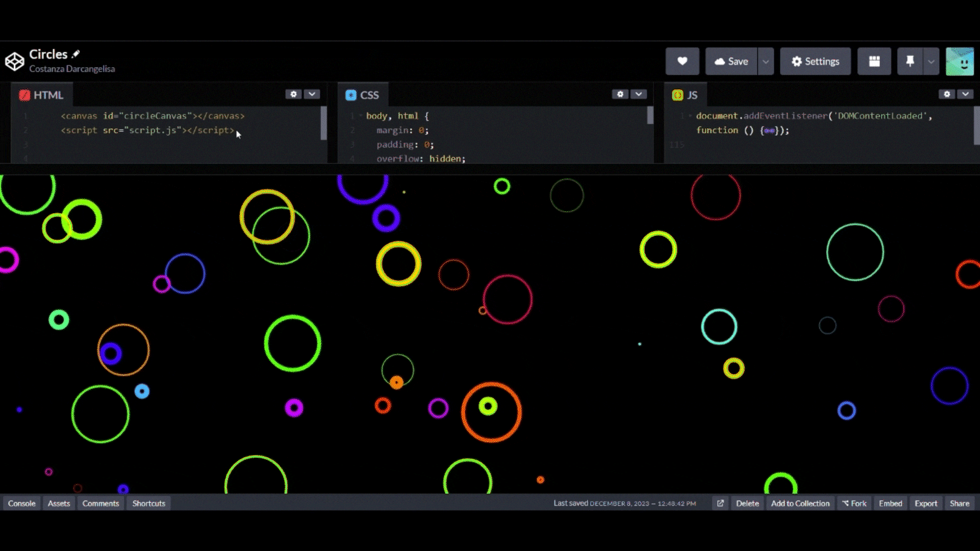
Task: Open pen in new window icon
Action: click(720, 504)
